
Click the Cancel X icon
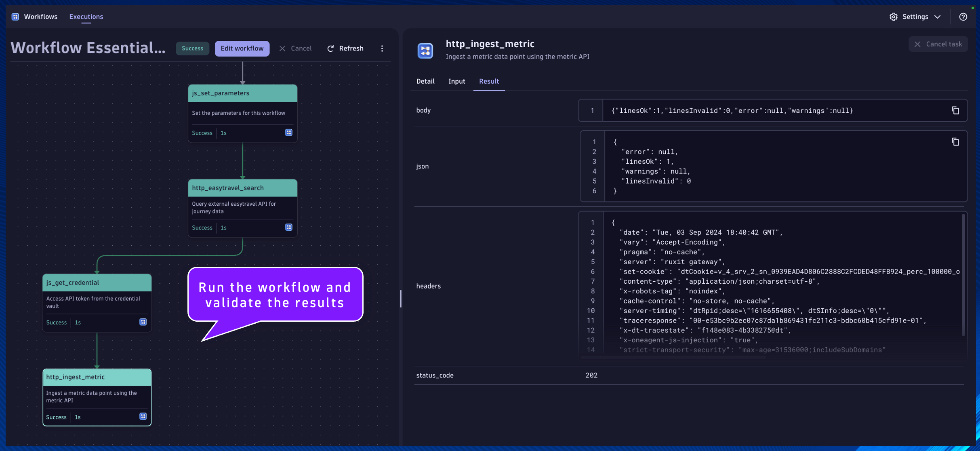[282, 48]
